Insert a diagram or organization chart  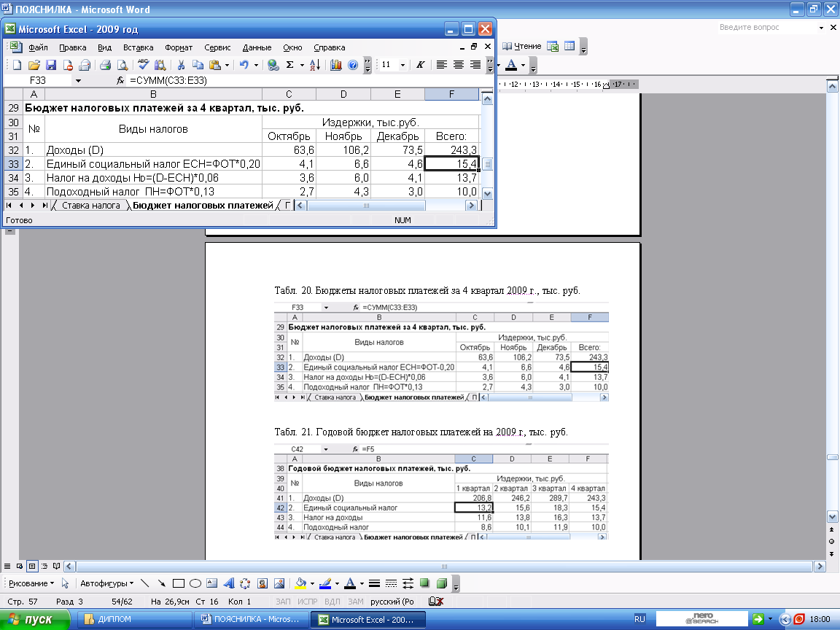[x=245, y=583]
